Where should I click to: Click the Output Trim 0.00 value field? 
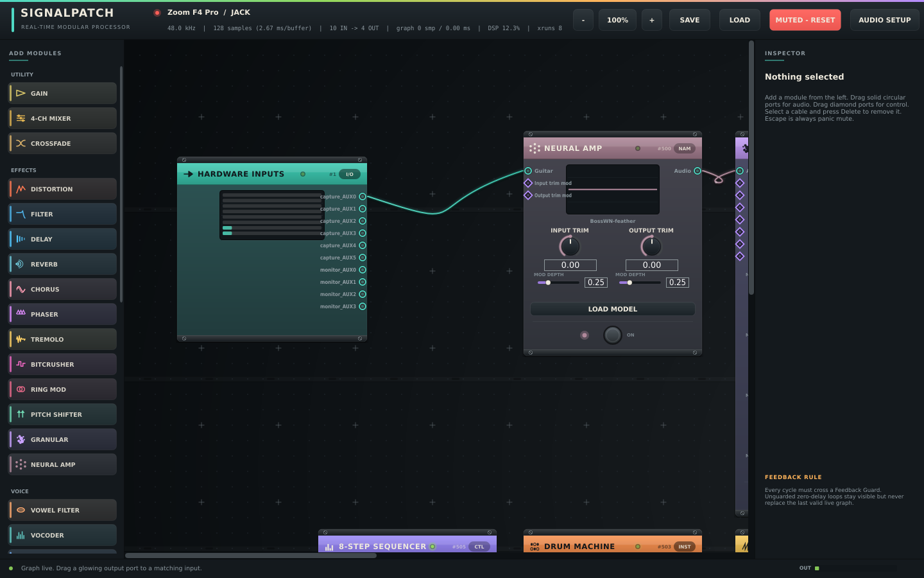[x=652, y=265]
